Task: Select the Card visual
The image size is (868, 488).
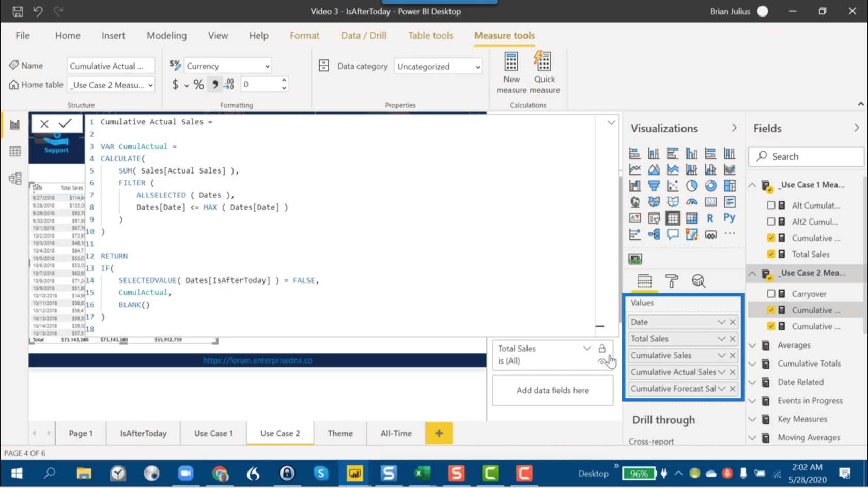Action: click(x=711, y=202)
